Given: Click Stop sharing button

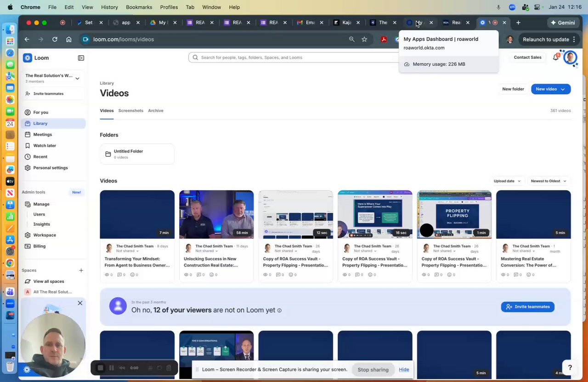Looking at the screenshot, I should pos(373,370).
